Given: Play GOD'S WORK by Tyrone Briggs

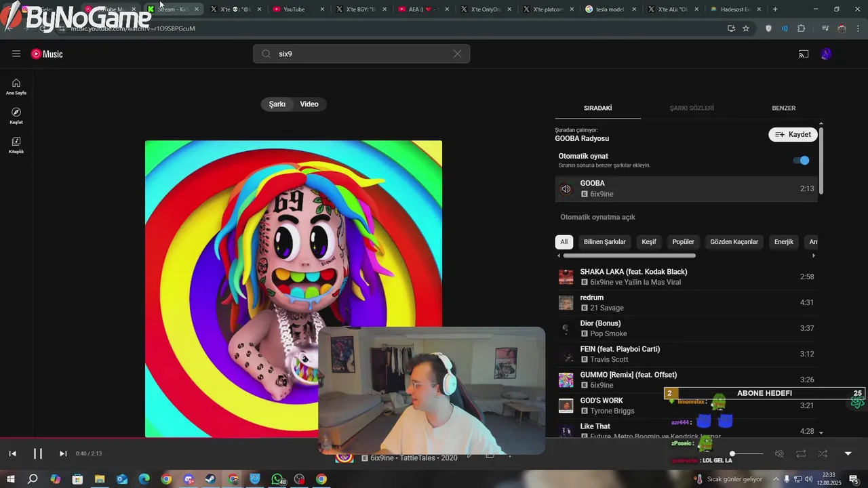Looking at the screenshot, I should [686, 405].
